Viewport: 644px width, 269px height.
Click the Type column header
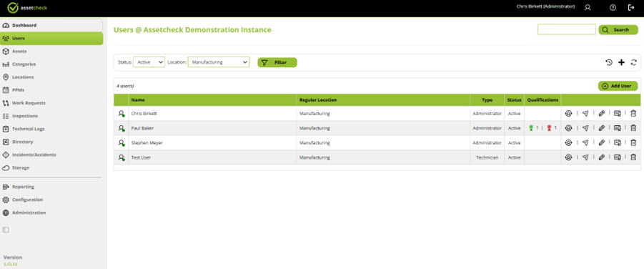[x=487, y=100]
